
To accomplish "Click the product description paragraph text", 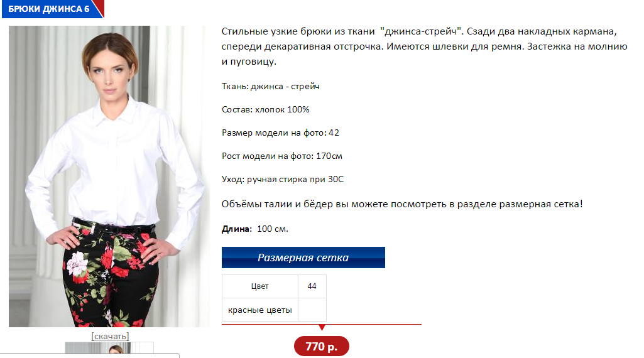I will click(424, 46).
